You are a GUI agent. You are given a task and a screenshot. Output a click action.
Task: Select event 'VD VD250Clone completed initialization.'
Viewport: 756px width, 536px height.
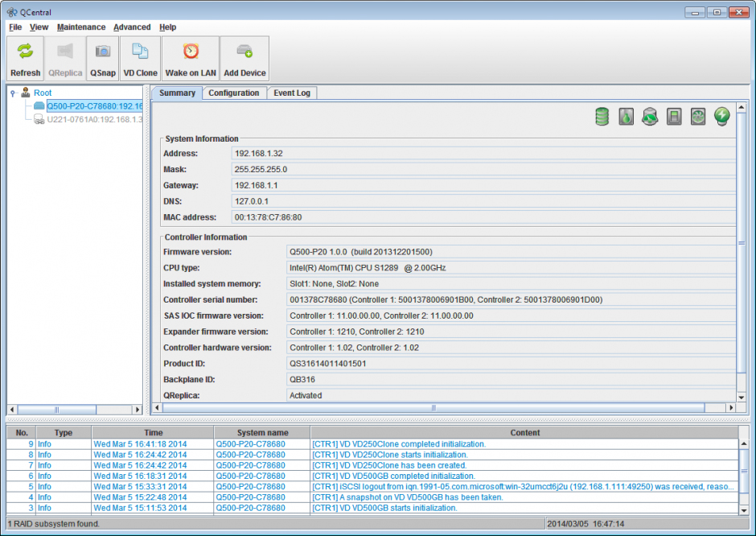[x=372, y=444]
